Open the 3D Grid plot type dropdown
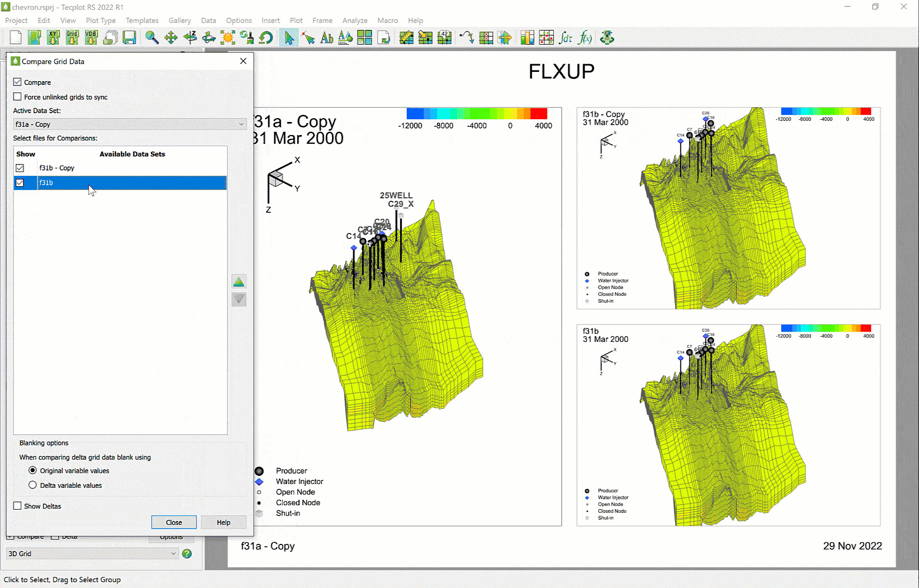Image resolution: width=919 pixels, height=588 pixels. tap(92, 554)
